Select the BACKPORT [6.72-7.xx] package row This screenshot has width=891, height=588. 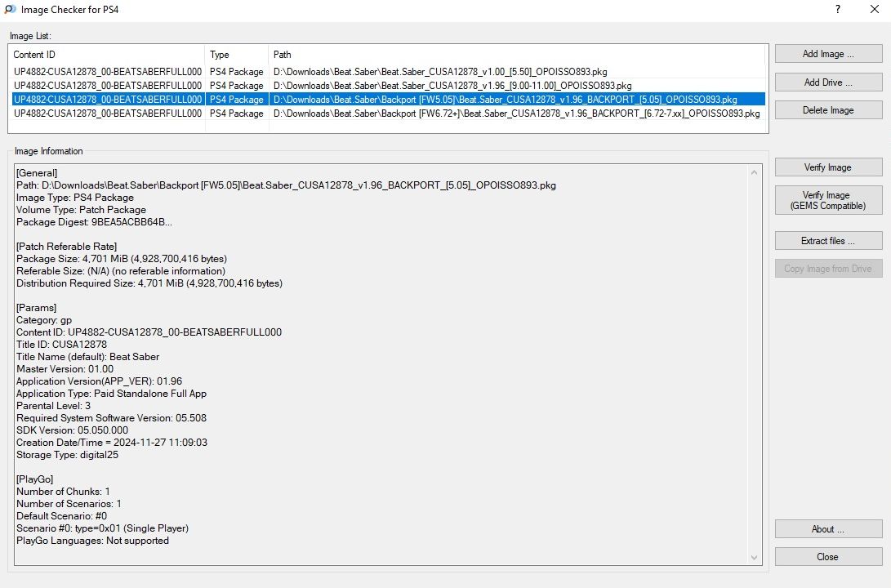[x=516, y=114]
